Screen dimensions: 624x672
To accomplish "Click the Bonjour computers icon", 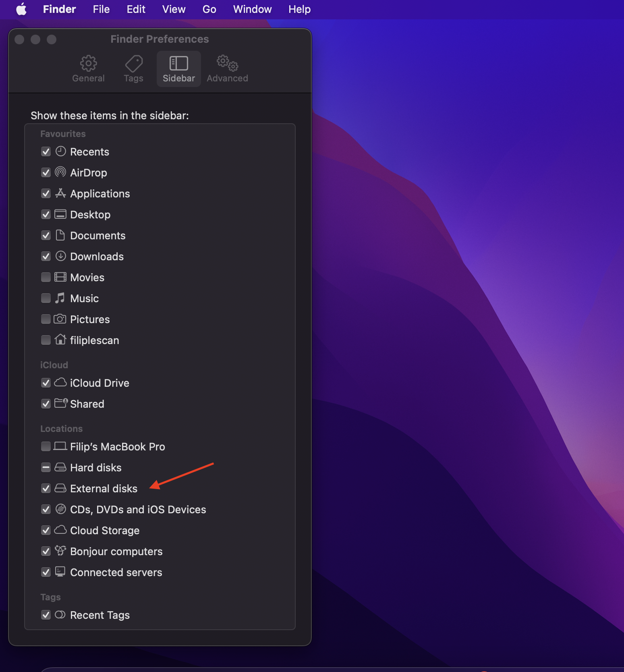I will 60,551.
